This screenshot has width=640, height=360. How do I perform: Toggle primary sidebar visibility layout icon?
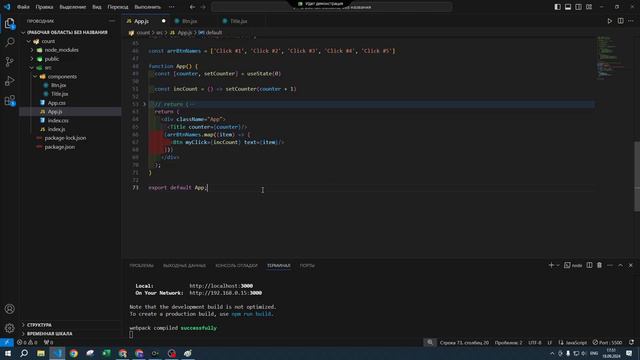[558, 7]
